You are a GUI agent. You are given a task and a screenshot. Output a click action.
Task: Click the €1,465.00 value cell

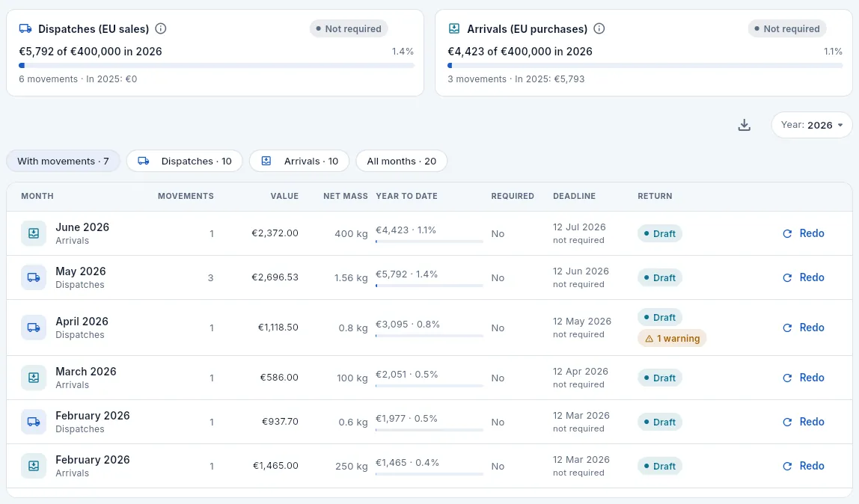pos(275,467)
